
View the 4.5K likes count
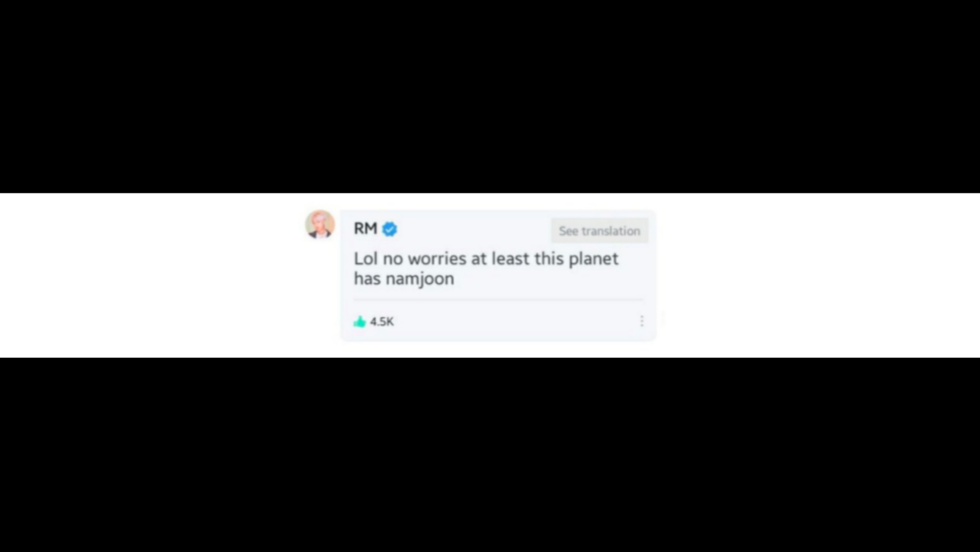[x=382, y=322]
